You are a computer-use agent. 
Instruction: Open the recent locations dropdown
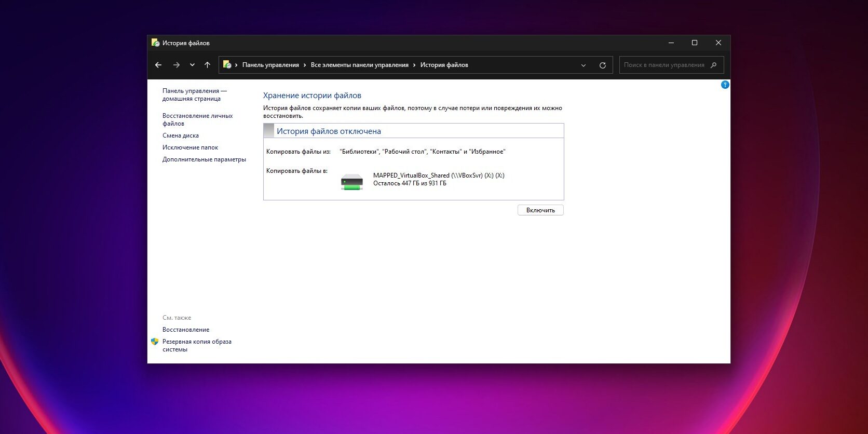(x=192, y=65)
